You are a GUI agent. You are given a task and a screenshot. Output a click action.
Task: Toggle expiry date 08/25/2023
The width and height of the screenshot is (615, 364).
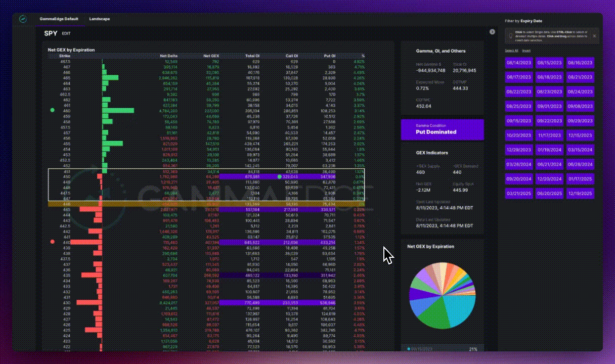click(518, 107)
